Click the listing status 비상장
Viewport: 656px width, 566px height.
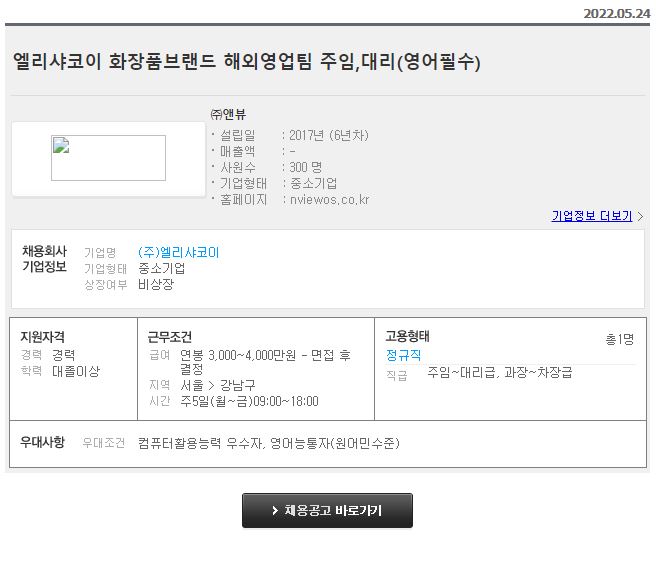tap(156, 284)
